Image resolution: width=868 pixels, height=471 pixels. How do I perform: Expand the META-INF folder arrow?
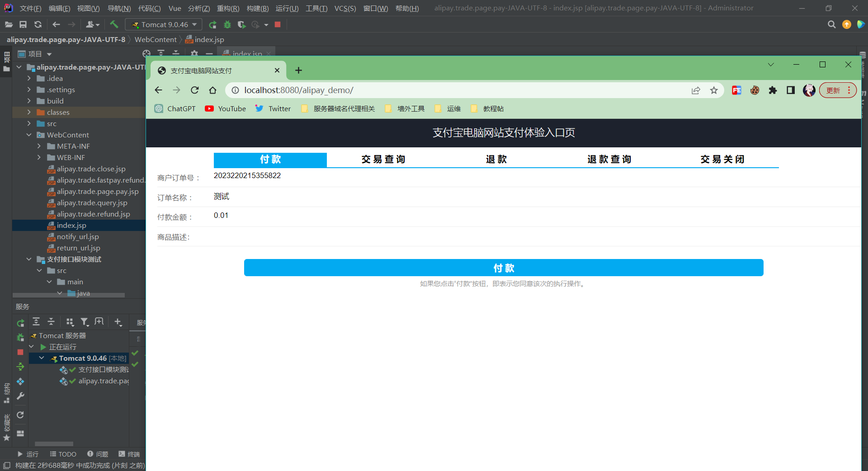39,146
